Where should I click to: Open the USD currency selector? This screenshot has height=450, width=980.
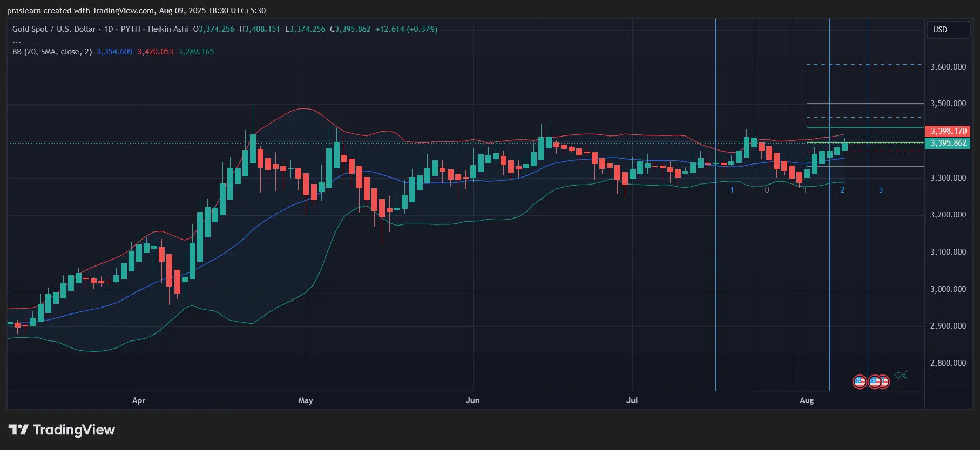coord(949,30)
